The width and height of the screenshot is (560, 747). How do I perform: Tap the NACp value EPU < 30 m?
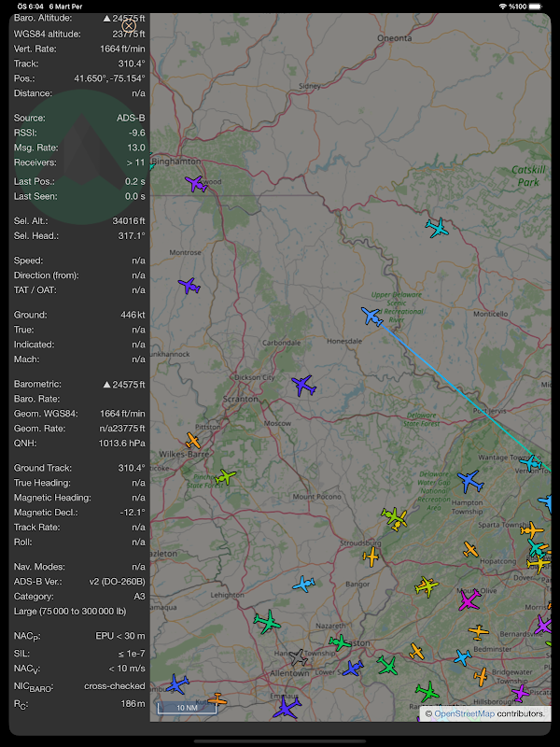coord(120,636)
